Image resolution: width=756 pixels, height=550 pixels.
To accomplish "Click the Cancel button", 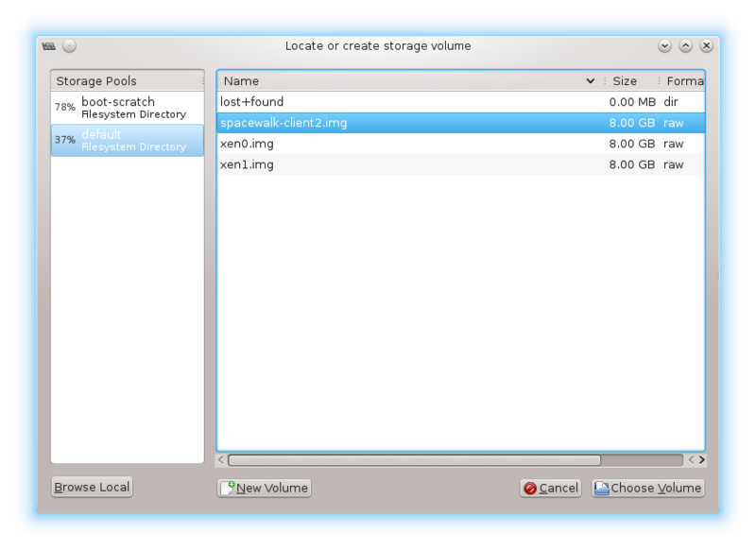I will click(550, 488).
